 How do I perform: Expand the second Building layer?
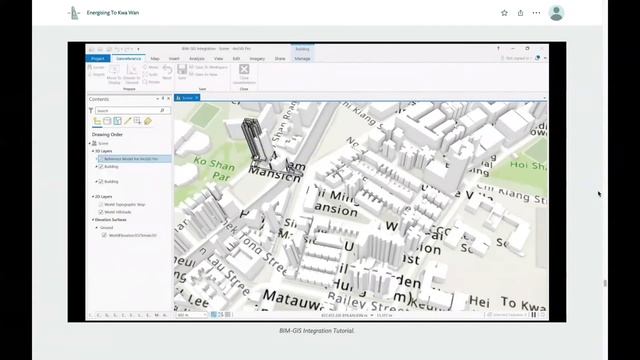pyautogui.click(x=97, y=181)
